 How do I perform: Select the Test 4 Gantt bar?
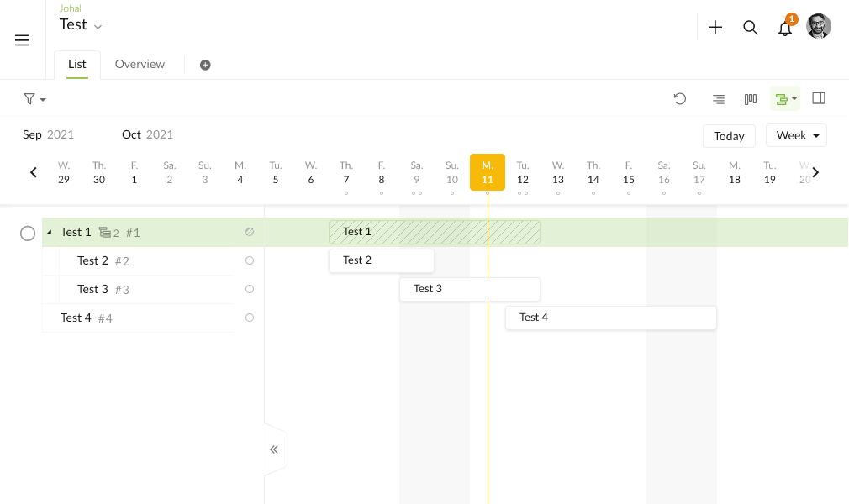click(x=611, y=318)
